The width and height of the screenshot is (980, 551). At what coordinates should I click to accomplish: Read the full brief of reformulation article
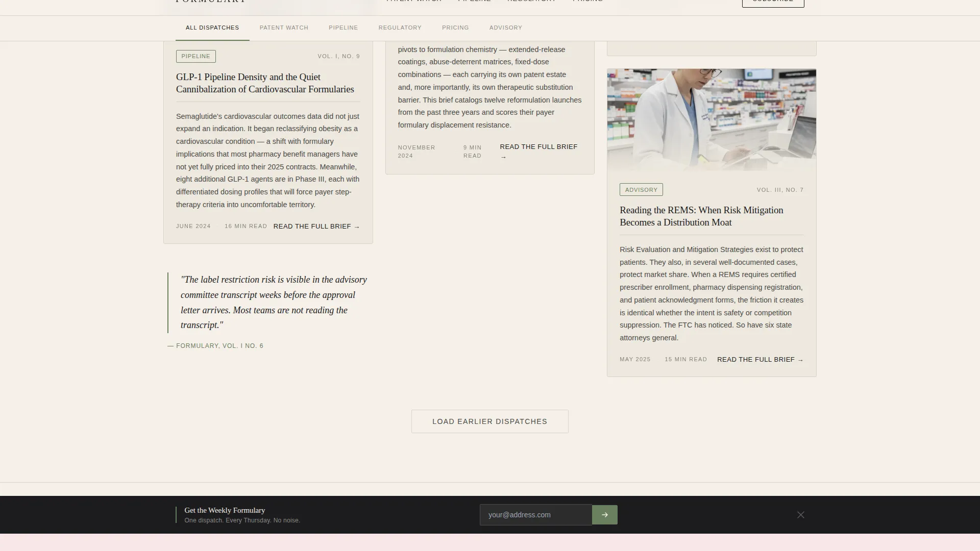click(x=538, y=152)
